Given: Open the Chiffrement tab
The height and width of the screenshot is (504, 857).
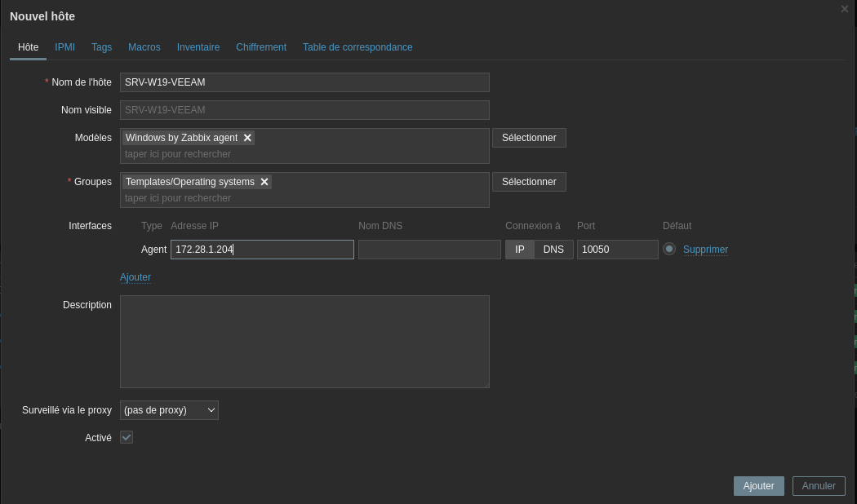Looking at the screenshot, I should (x=261, y=47).
